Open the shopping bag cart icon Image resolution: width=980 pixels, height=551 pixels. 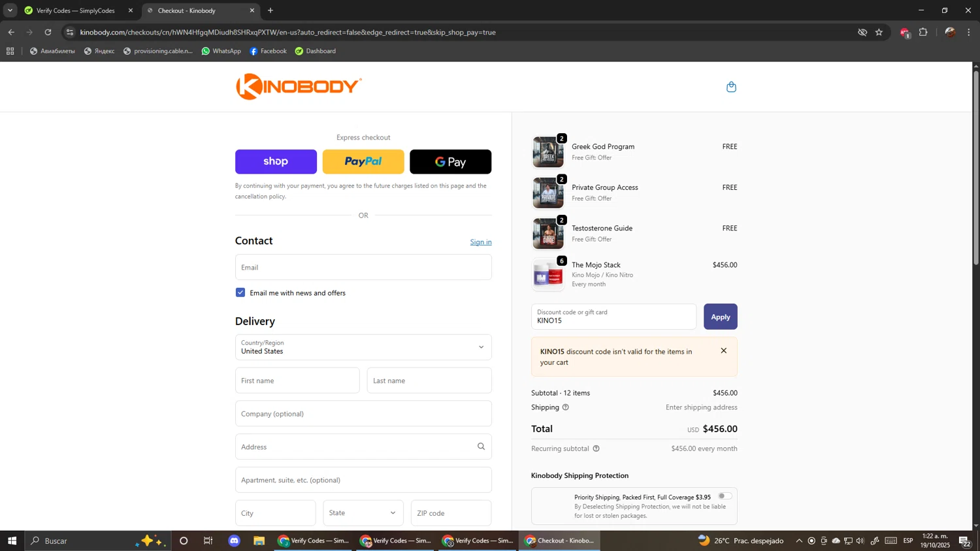pos(731,87)
